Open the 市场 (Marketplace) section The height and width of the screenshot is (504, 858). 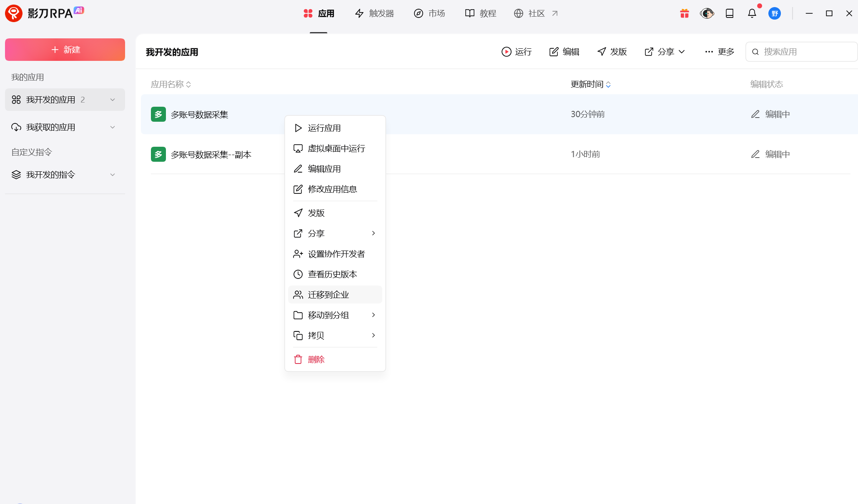click(x=429, y=13)
